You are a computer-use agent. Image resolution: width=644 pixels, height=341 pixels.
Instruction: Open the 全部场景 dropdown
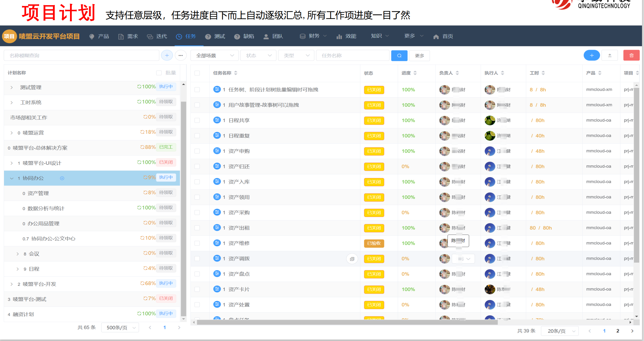click(215, 55)
